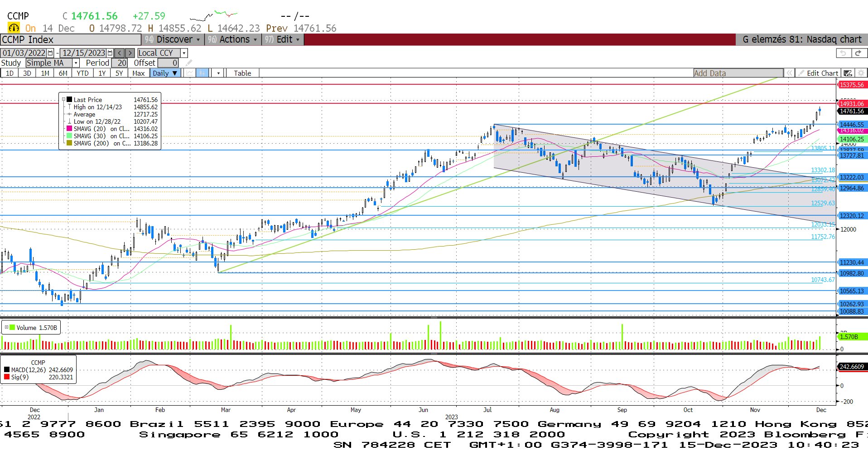Click the start date field 01/03/2022
The width and height of the screenshot is (868, 470).
pyautogui.click(x=24, y=53)
